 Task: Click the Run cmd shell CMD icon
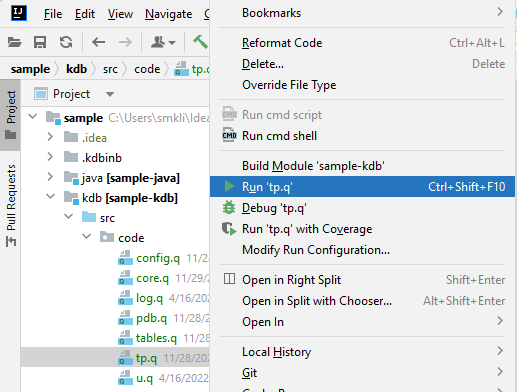(229, 135)
